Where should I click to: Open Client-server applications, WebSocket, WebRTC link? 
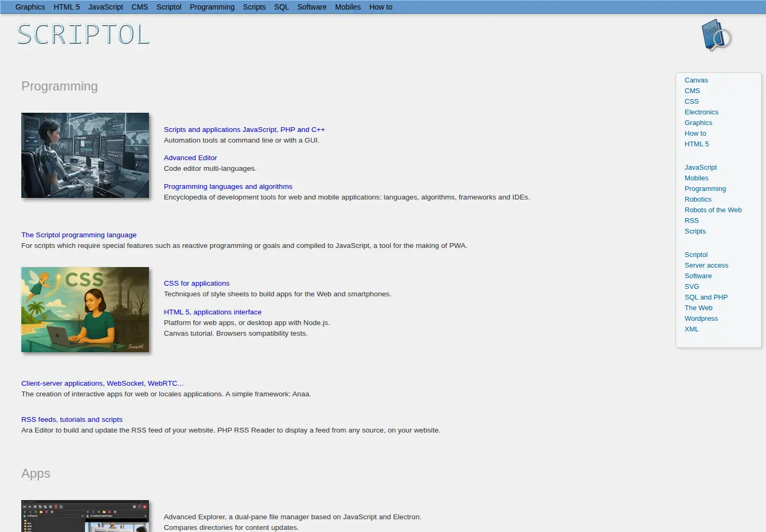point(102,383)
